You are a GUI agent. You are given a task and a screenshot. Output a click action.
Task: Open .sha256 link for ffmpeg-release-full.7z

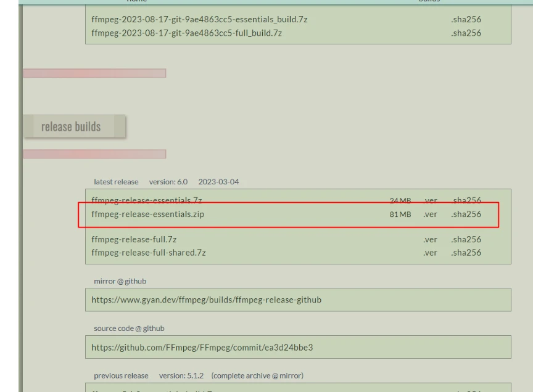click(466, 240)
